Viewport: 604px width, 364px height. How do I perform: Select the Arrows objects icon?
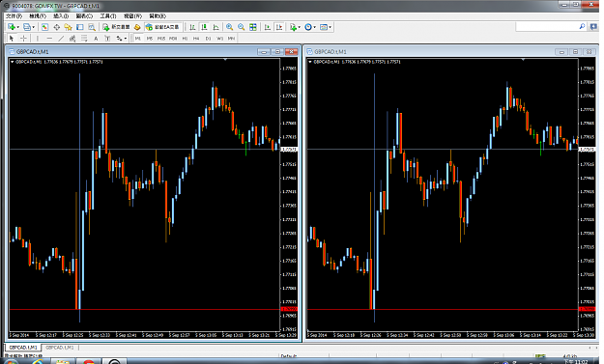click(120, 38)
